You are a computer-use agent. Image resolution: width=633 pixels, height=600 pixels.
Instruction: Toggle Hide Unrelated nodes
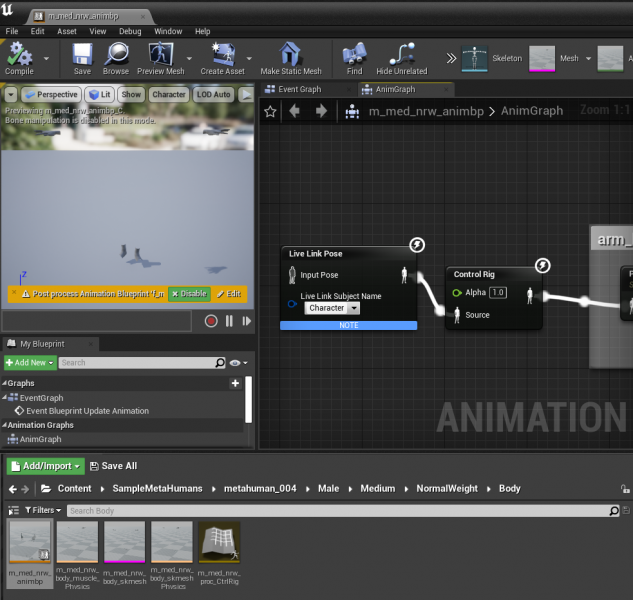coord(402,58)
